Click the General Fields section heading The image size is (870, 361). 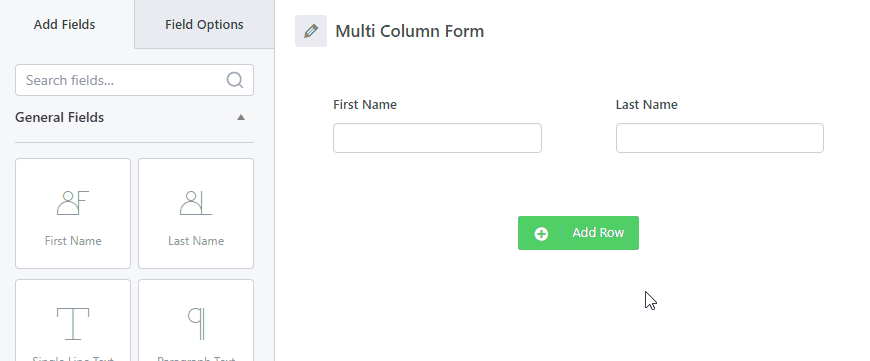pyautogui.click(x=59, y=117)
